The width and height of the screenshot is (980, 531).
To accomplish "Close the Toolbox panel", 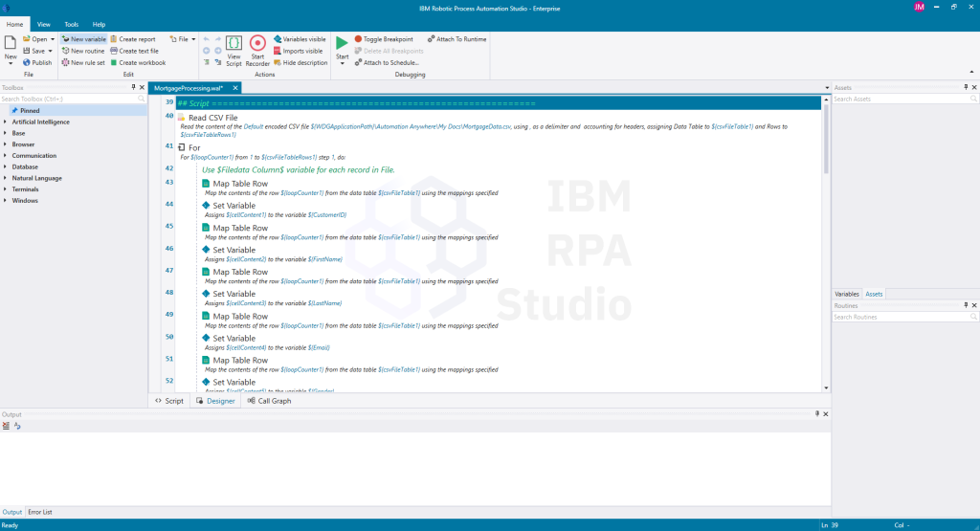I will (142, 87).
